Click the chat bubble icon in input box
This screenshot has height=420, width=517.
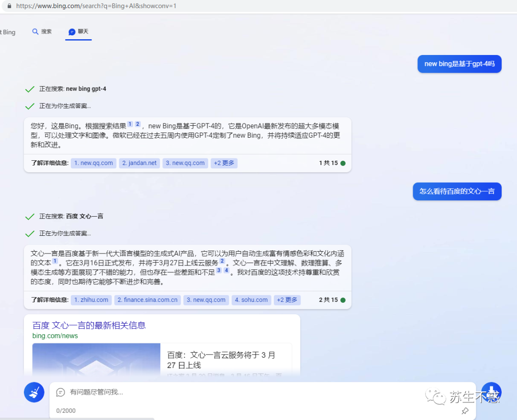pyautogui.click(x=60, y=392)
